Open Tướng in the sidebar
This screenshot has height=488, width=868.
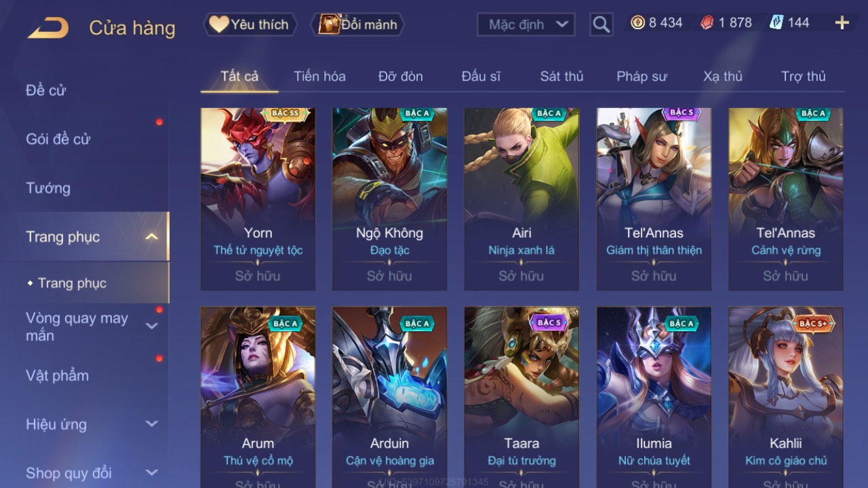pos(48,188)
